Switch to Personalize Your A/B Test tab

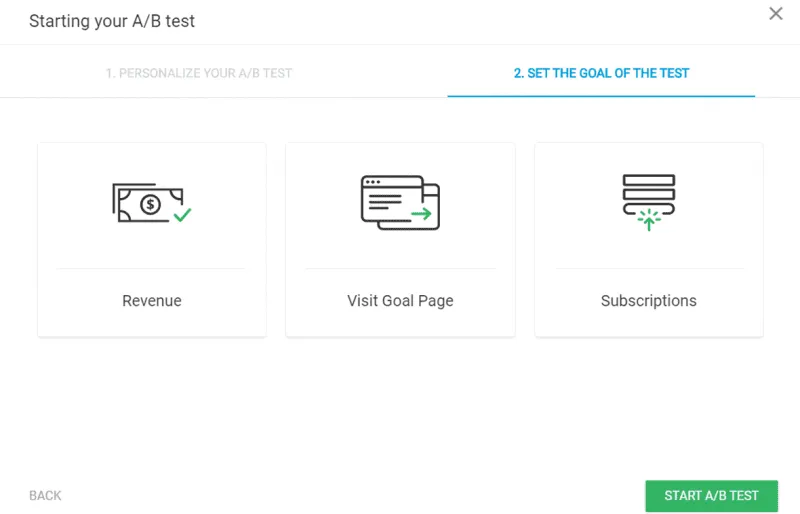coord(199,73)
